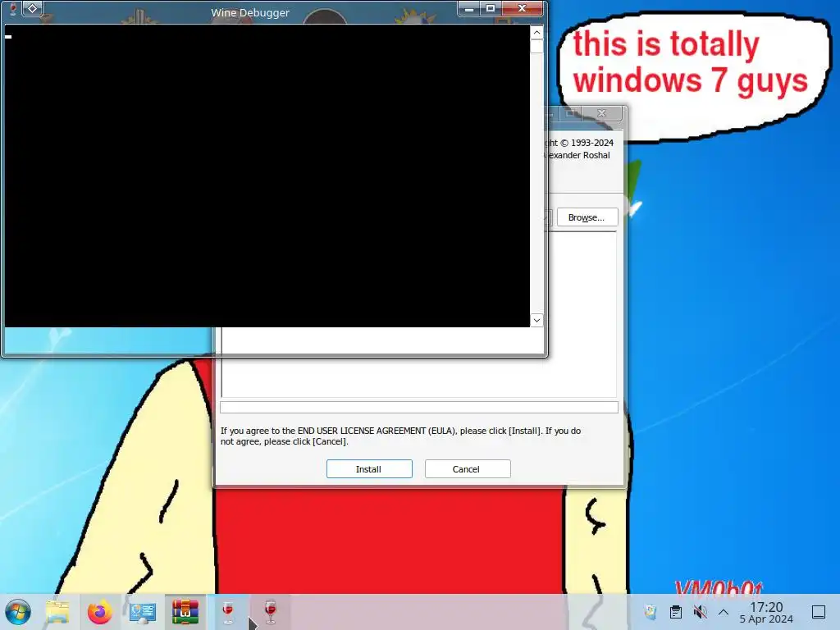Click the 'exander Roshal' author text in WinRAR installer
Viewport: 840px width, 630px height.
[578, 155]
